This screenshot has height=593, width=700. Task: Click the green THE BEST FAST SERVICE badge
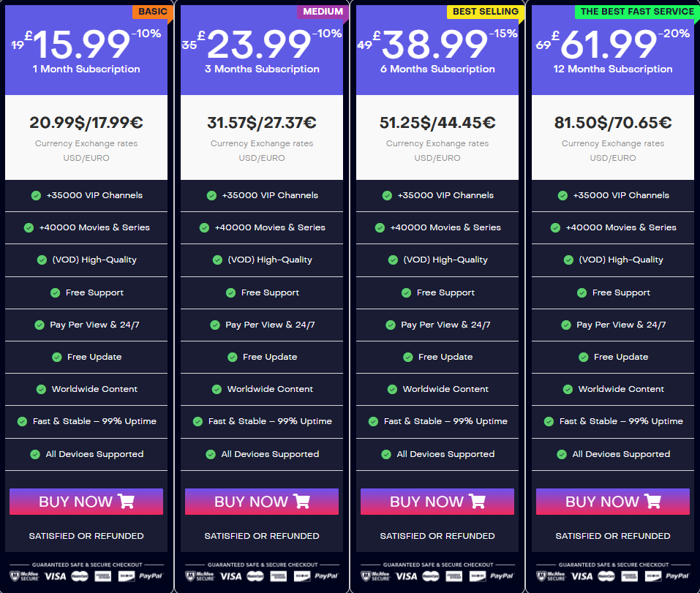(636, 12)
